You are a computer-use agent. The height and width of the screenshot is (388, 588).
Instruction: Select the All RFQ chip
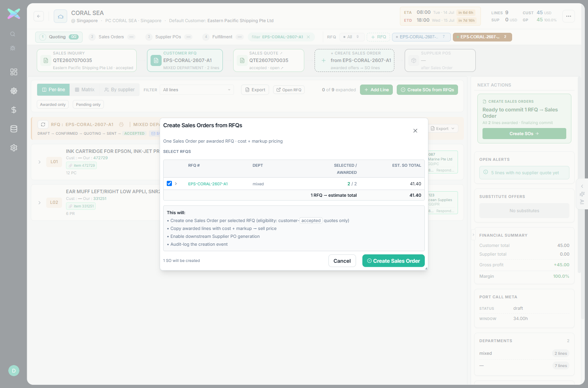352,37
